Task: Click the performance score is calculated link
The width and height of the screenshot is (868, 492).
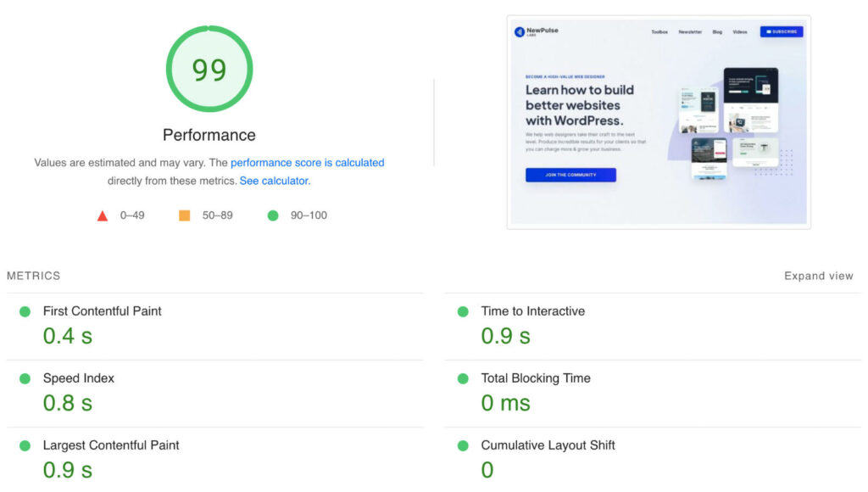Action: 308,162
